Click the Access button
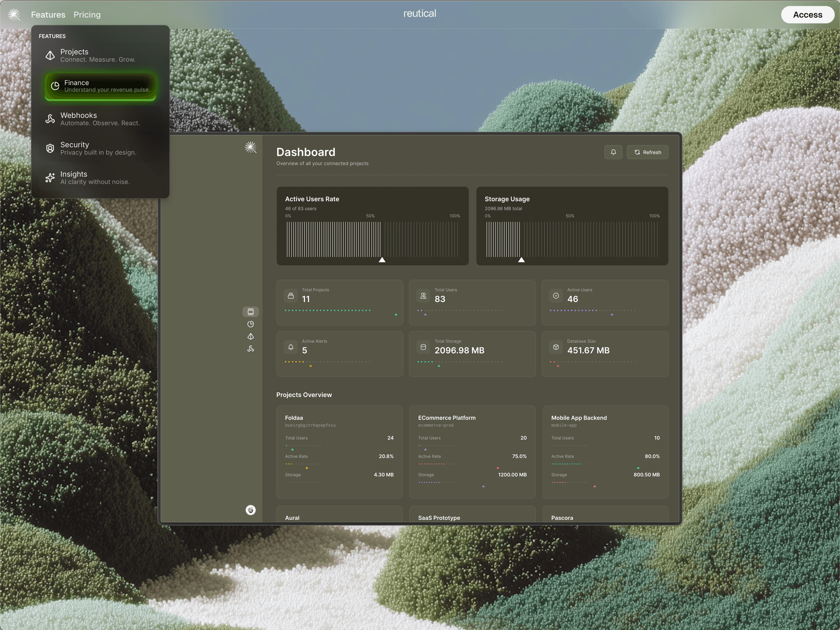The width and height of the screenshot is (840, 630). point(808,15)
